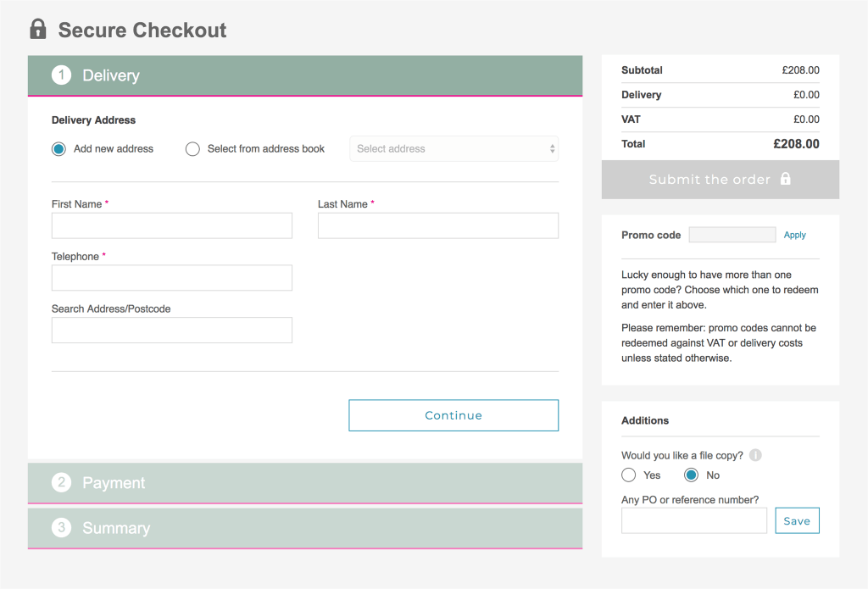Click the Search Address/Postcode field

point(172,331)
